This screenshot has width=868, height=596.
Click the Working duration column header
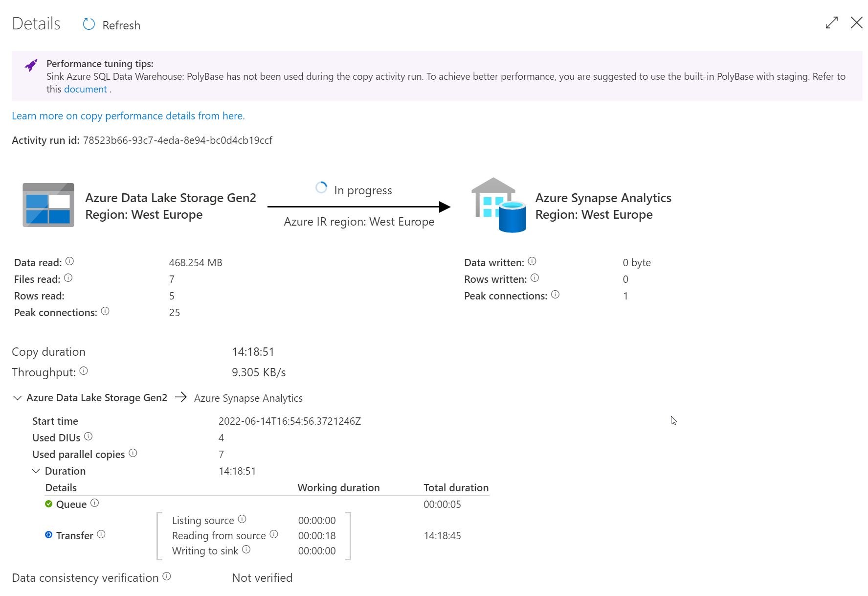pyautogui.click(x=338, y=488)
